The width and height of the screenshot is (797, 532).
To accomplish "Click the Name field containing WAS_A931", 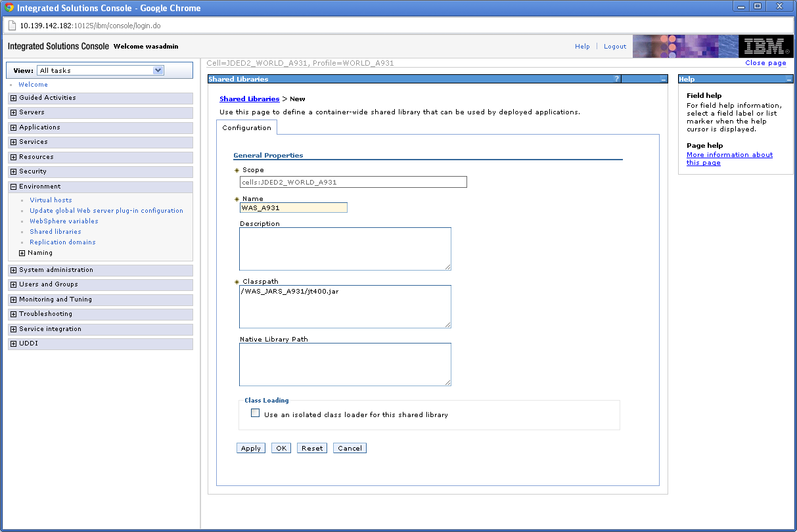I will point(294,208).
